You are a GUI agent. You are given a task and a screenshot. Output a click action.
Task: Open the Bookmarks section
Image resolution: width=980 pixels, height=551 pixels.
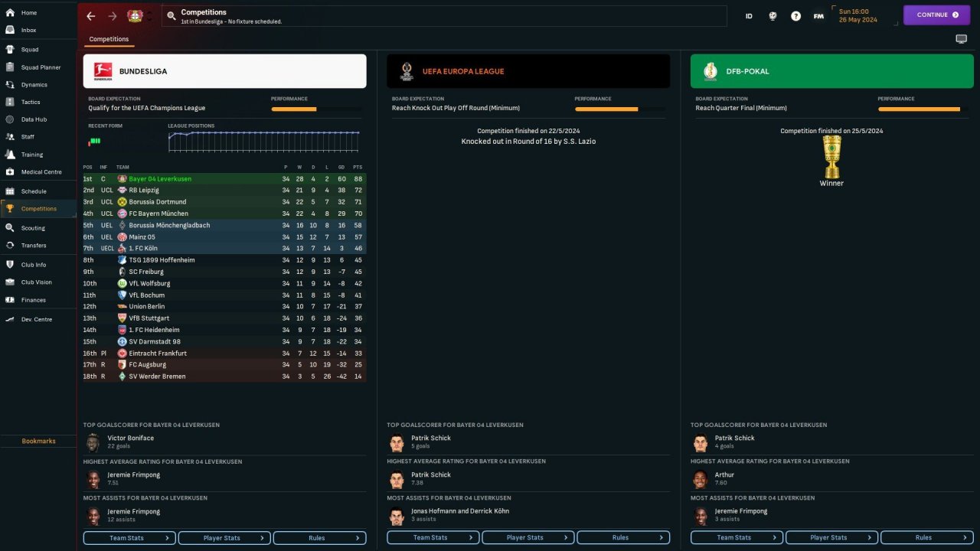click(x=38, y=441)
